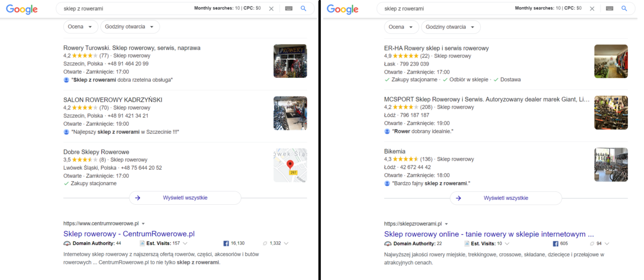Click Facebook icon beside the 605 count
Image resolution: width=644 pixels, height=280 pixels.
click(556, 243)
